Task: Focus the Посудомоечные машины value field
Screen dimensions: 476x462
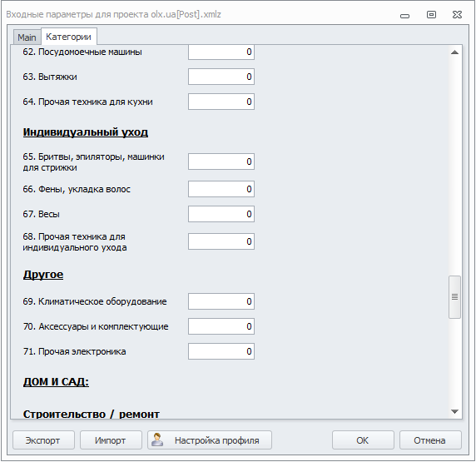Action: click(221, 52)
